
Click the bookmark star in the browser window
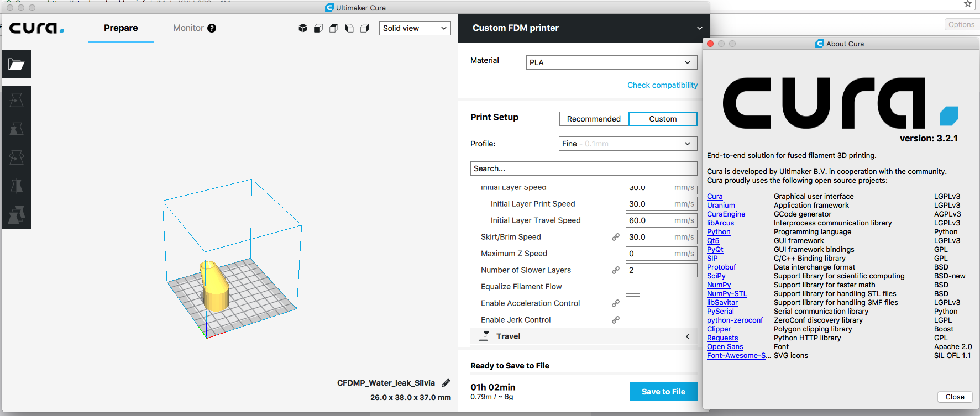[968, 4]
